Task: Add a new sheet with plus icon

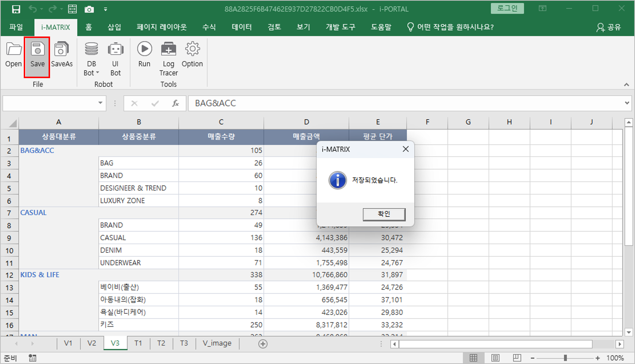Action: (x=263, y=344)
